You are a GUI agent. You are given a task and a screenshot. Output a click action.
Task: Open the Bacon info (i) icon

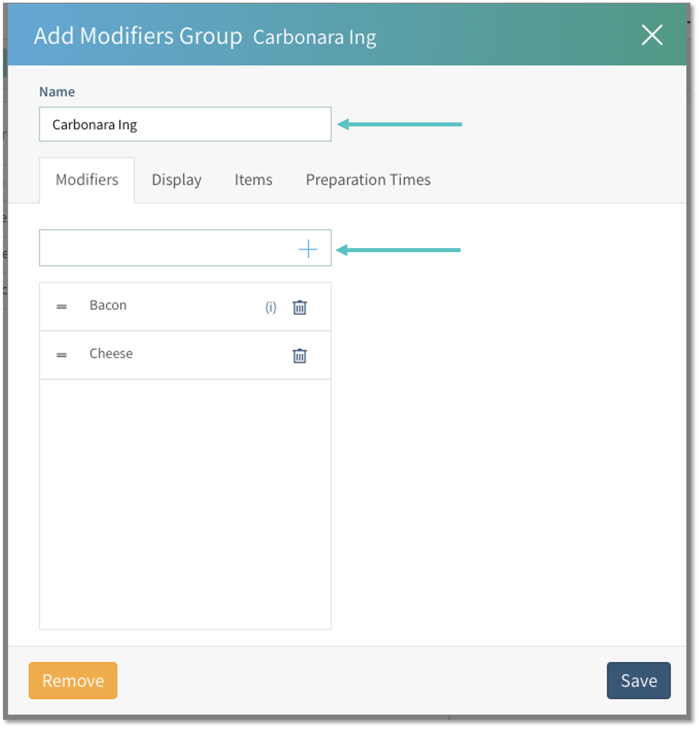[x=270, y=307]
